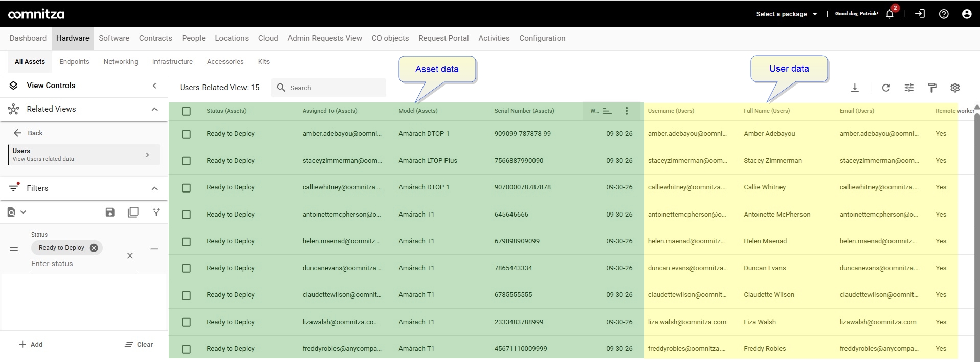Clear the status filter with the X

point(130,255)
